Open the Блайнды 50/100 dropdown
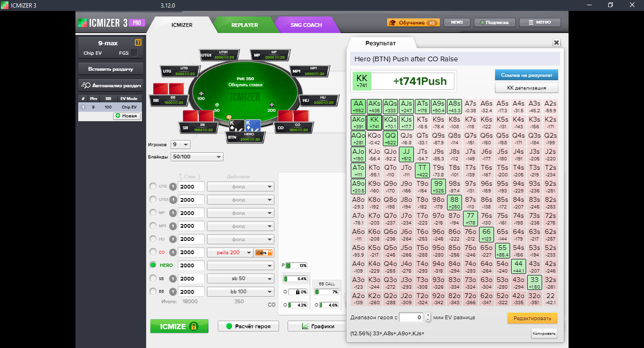 click(x=198, y=157)
